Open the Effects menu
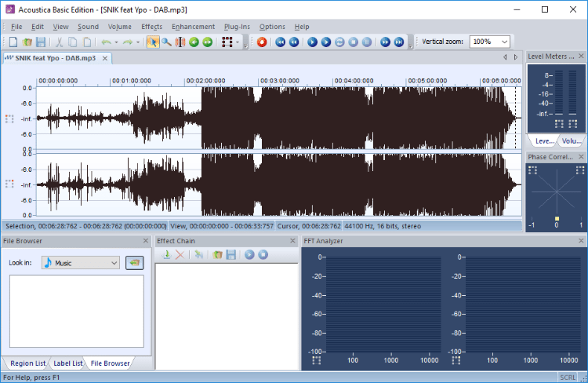Viewport: 588px width, 383px height. pos(151,27)
